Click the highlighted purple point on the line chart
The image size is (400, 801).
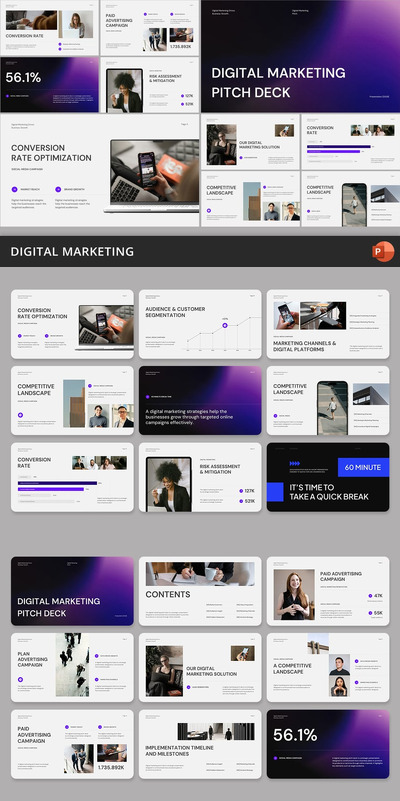225,324
